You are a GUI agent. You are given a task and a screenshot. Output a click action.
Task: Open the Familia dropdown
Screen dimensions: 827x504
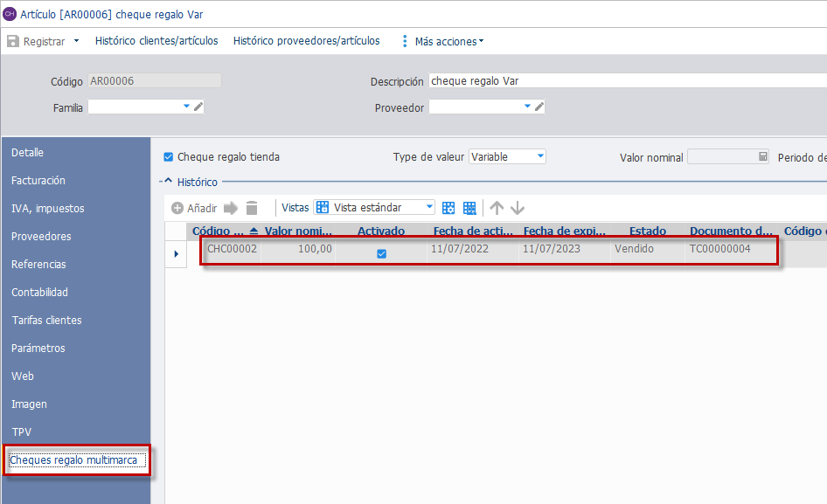(x=186, y=107)
